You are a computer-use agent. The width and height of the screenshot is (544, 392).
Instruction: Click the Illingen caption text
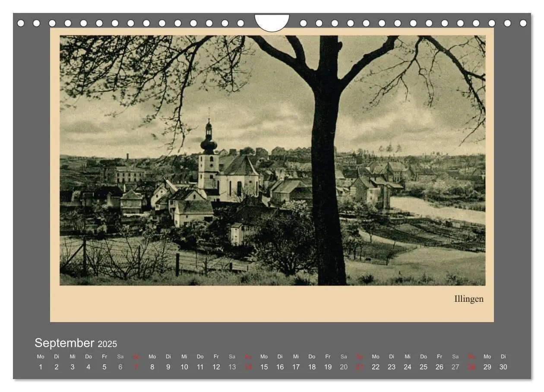468,299
